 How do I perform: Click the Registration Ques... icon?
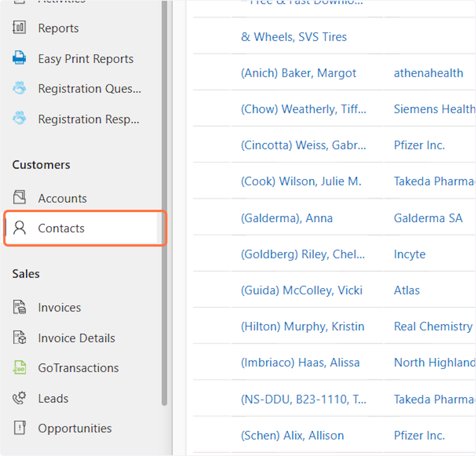pyautogui.click(x=19, y=88)
